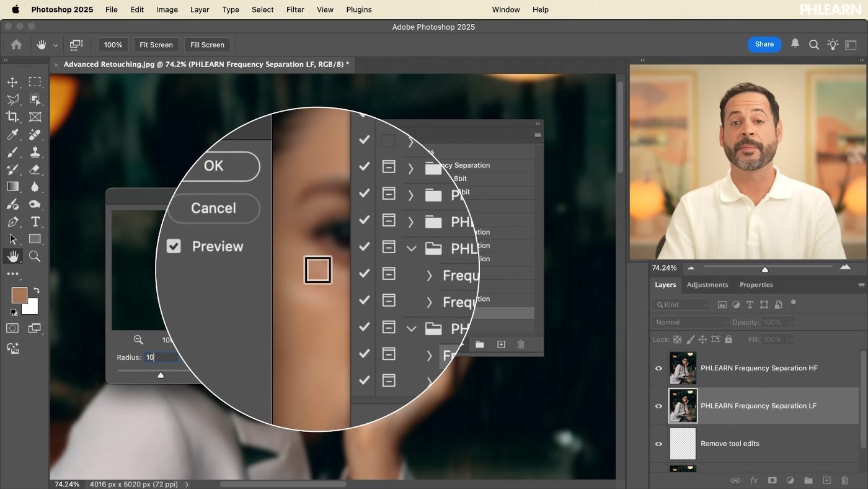
Task: Open the Hand tool preset picker arrow
Action: pos(55,45)
